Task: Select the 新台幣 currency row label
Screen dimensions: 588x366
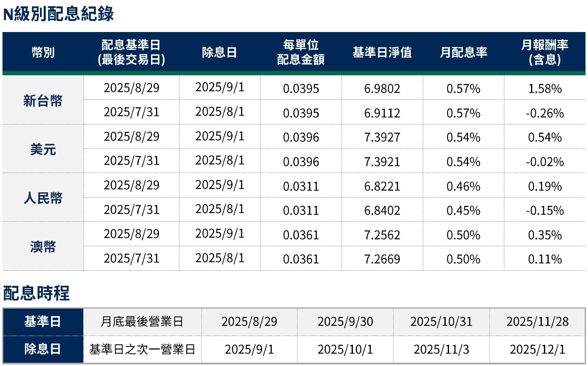Action: tap(43, 100)
